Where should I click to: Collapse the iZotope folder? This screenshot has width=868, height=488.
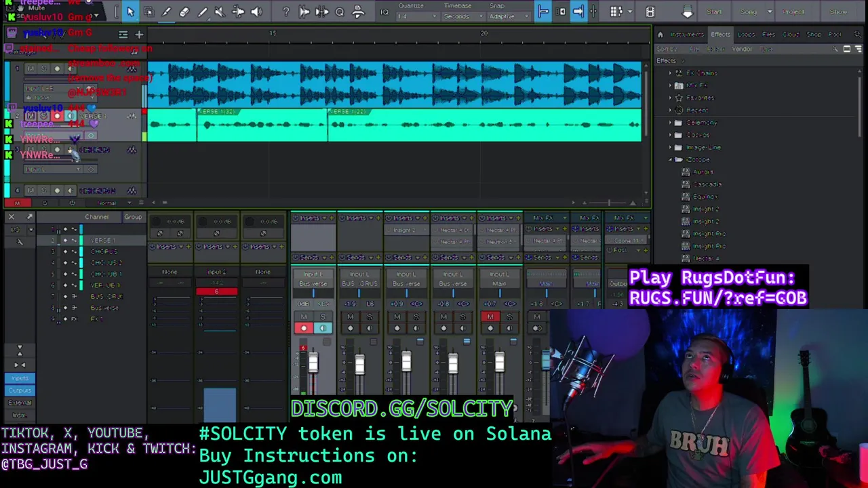tap(671, 159)
